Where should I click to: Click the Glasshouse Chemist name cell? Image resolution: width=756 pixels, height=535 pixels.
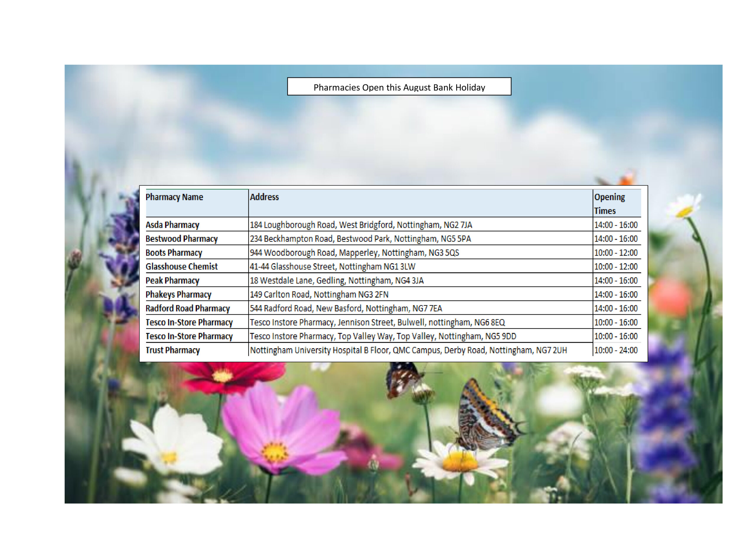[x=181, y=266]
